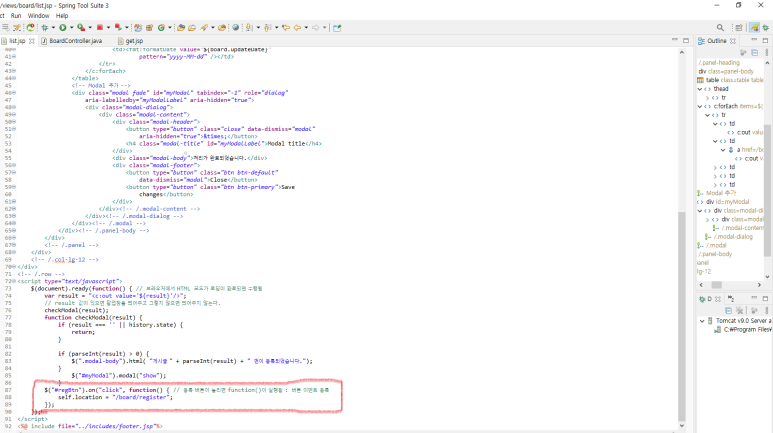Switch to the get.jsp editor tab
Viewport: 773px width, 433px height.
tap(130, 41)
